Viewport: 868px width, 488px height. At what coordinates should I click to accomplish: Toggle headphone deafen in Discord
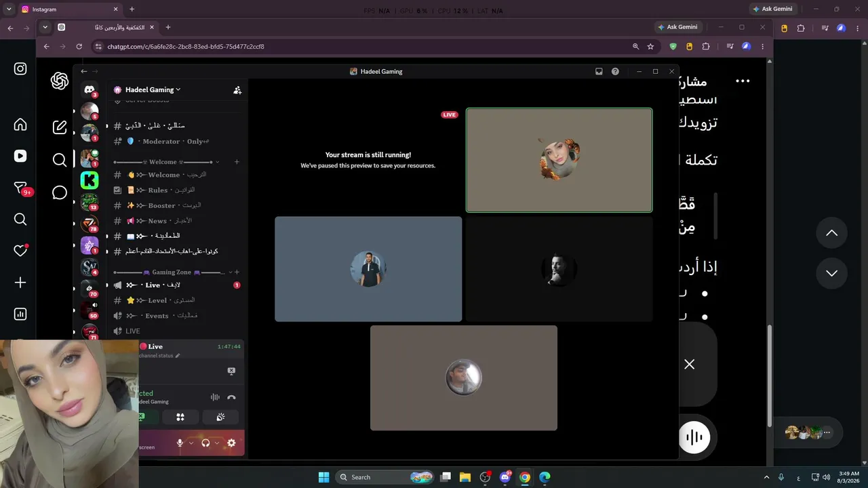(x=205, y=443)
